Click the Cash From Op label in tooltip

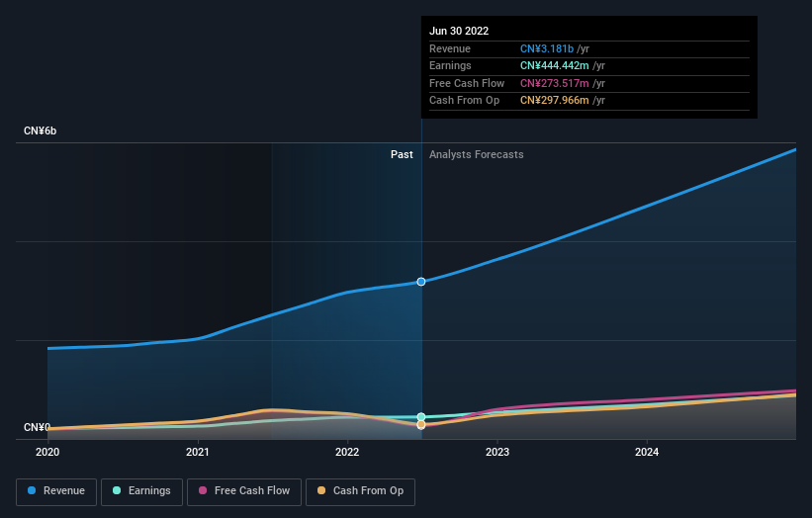point(464,101)
